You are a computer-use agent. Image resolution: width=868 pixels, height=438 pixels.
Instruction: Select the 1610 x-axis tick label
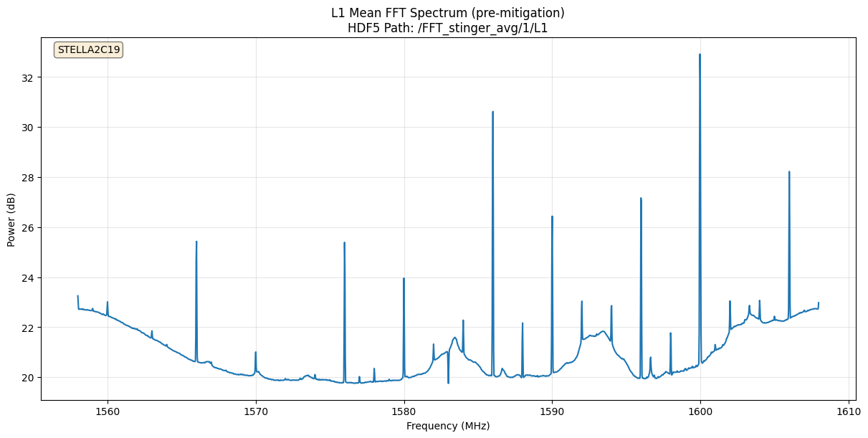click(848, 411)
